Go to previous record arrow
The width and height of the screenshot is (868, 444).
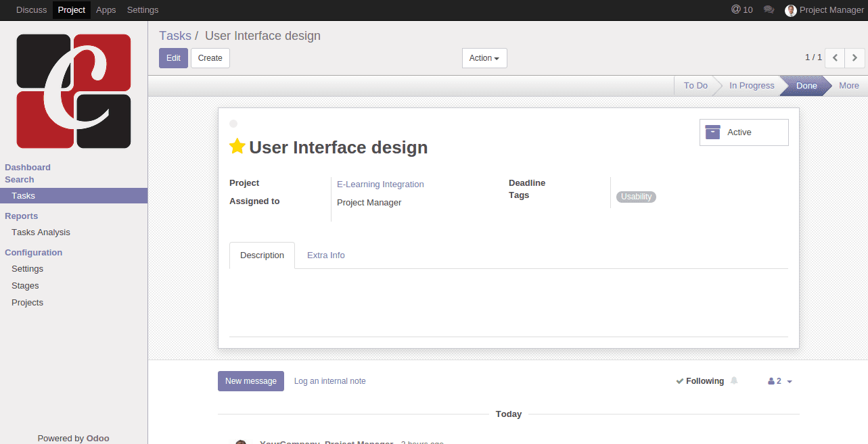tap(835, 58)
